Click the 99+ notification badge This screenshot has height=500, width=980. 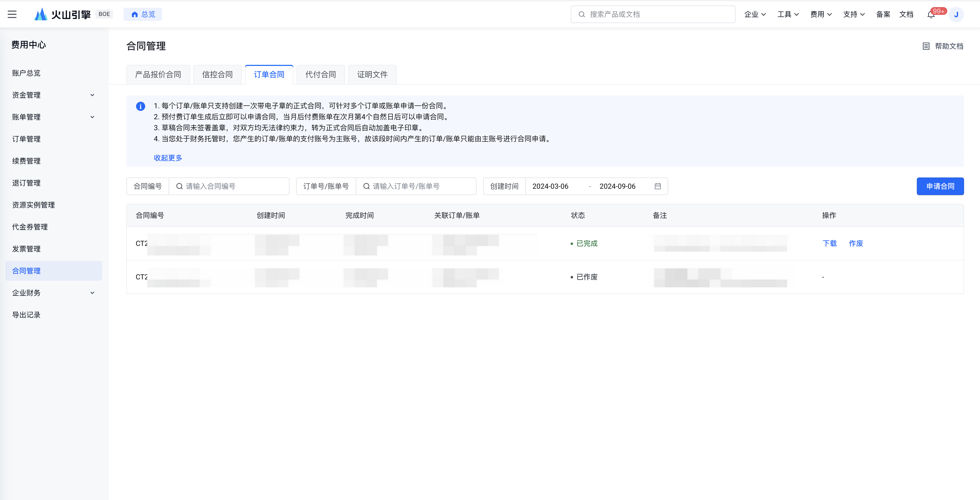tap(939, 11)
